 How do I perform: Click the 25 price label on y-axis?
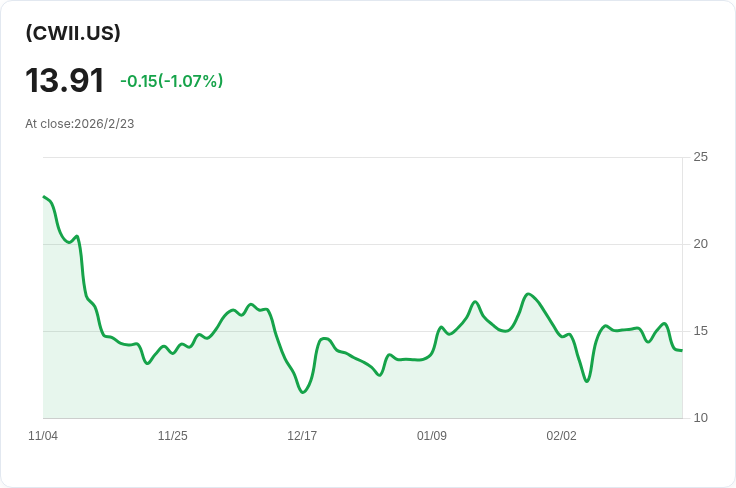click(x=700, y=157)
